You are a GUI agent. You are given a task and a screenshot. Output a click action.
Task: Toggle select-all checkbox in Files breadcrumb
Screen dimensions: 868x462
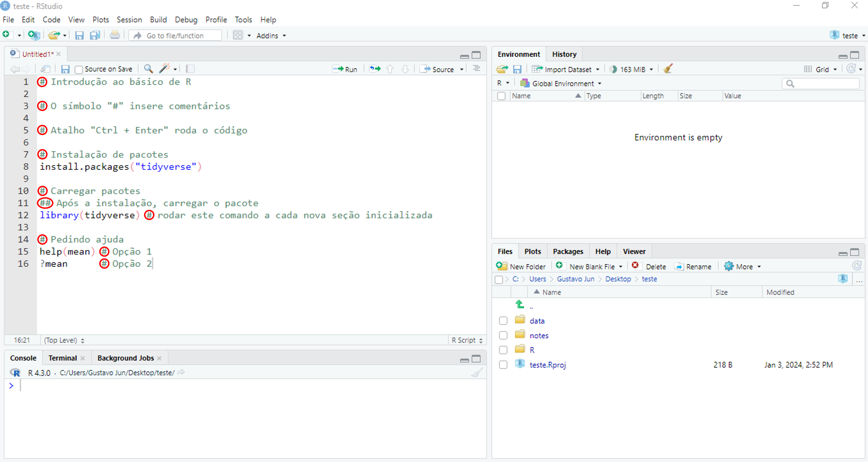pos(499,279)
